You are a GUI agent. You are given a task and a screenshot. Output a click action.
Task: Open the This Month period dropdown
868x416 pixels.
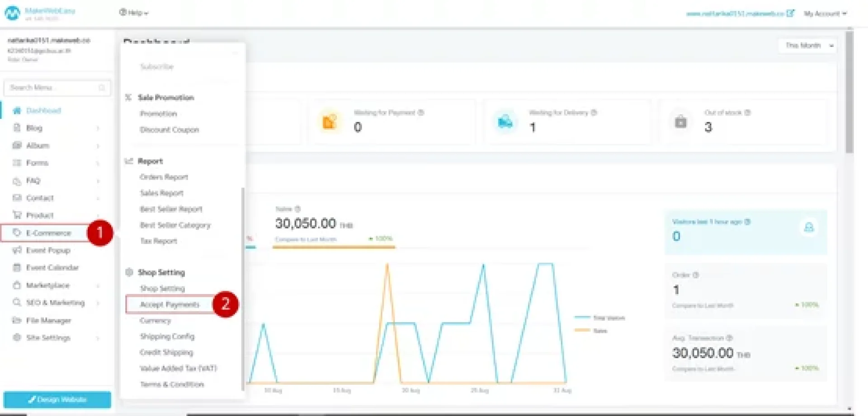[808, 46]
